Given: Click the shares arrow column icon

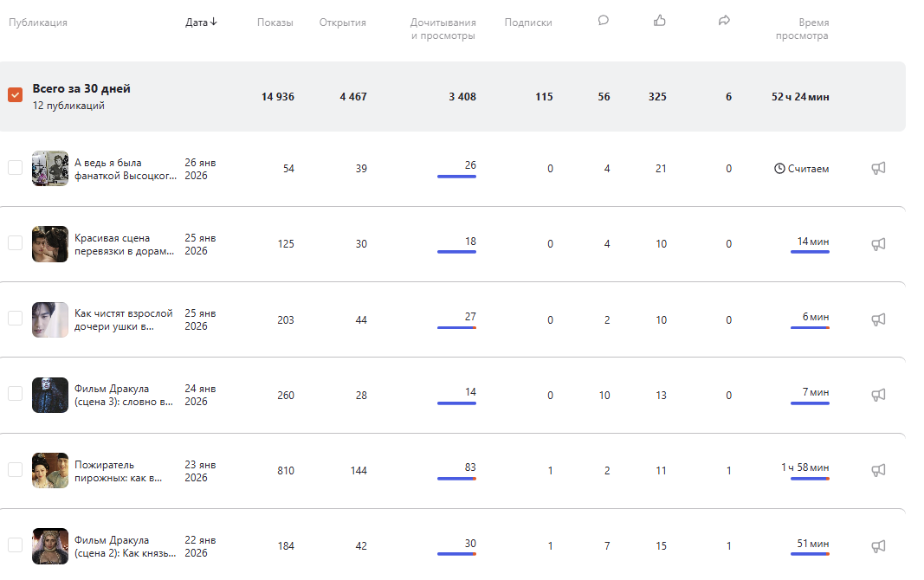Looking at the screenshot, I should coord(725,22).
